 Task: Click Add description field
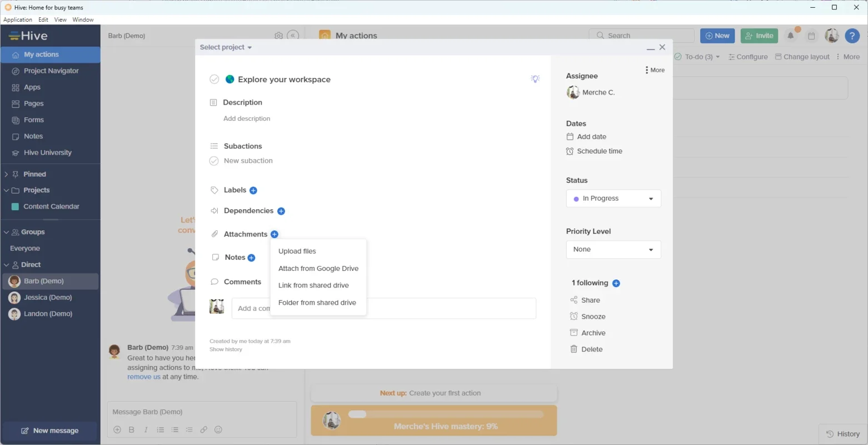coord(247,118)
